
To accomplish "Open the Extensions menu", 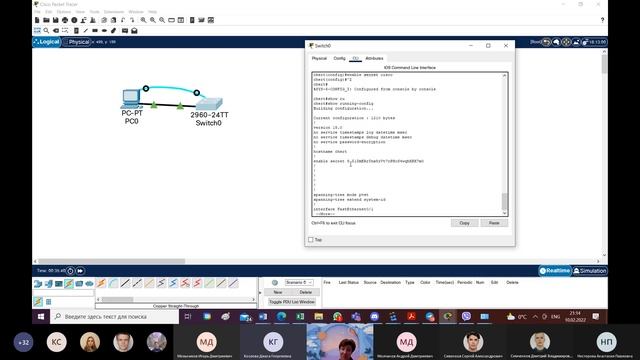I will pyautogui.click(x=113, y=12).
